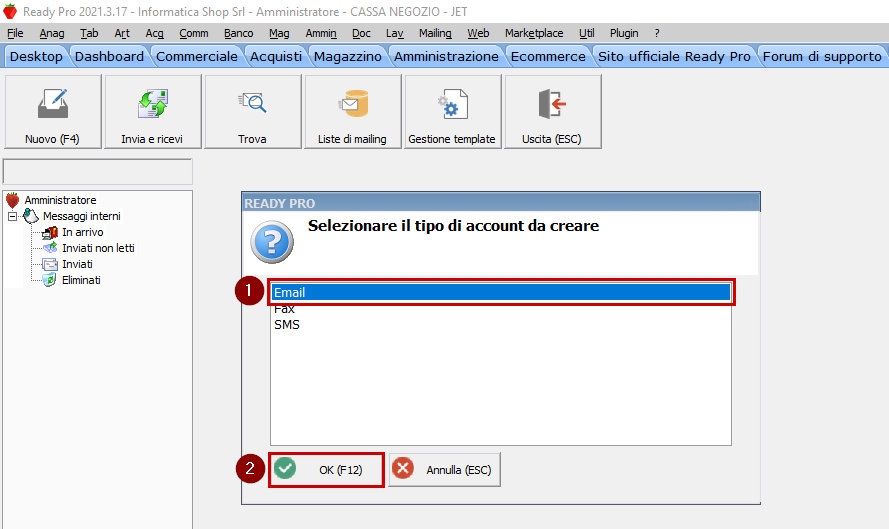Open the Ammin menu
Viewport: 889px width, 529px height.
[x=321, y=33]
